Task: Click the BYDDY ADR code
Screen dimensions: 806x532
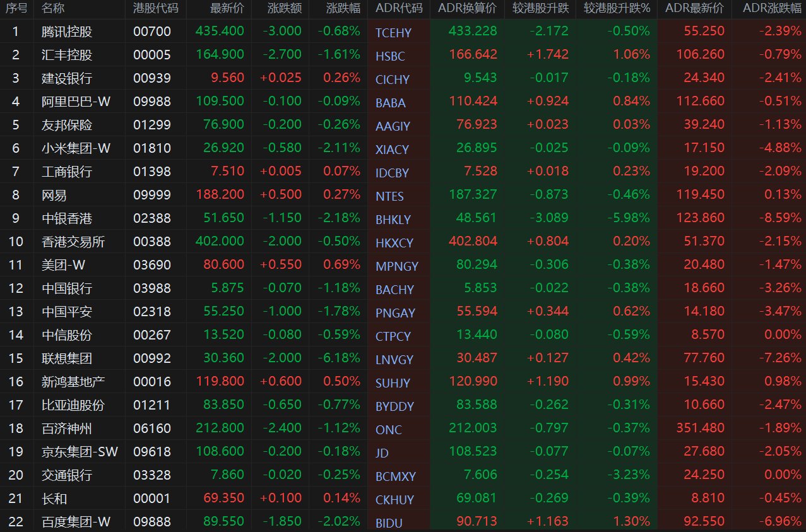Action: click(x=394, y=406)
